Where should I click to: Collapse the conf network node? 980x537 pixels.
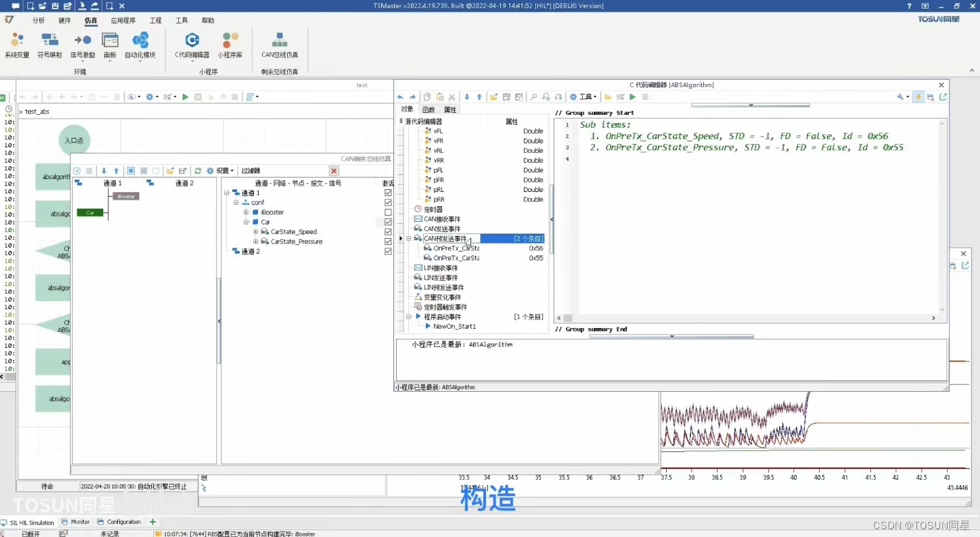236,202
